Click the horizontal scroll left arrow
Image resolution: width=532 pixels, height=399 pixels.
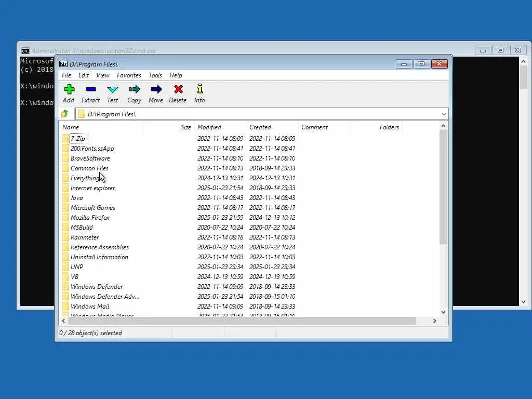tap(63, 321)
